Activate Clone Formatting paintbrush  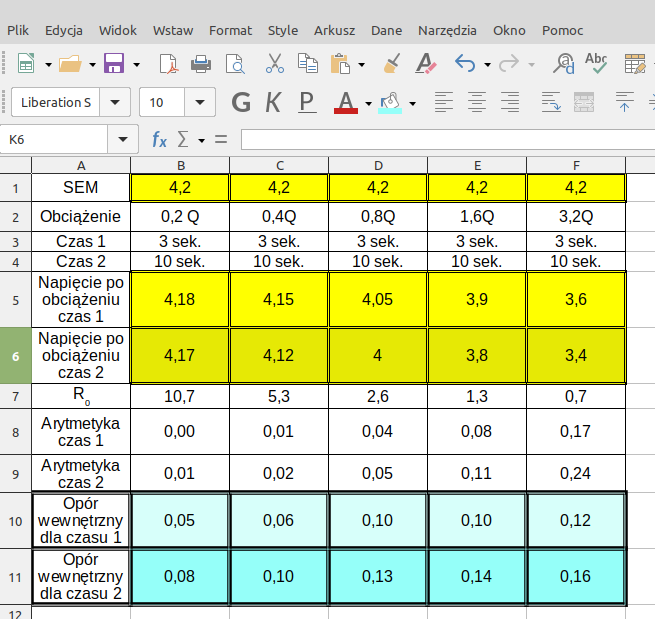point(392,64)
